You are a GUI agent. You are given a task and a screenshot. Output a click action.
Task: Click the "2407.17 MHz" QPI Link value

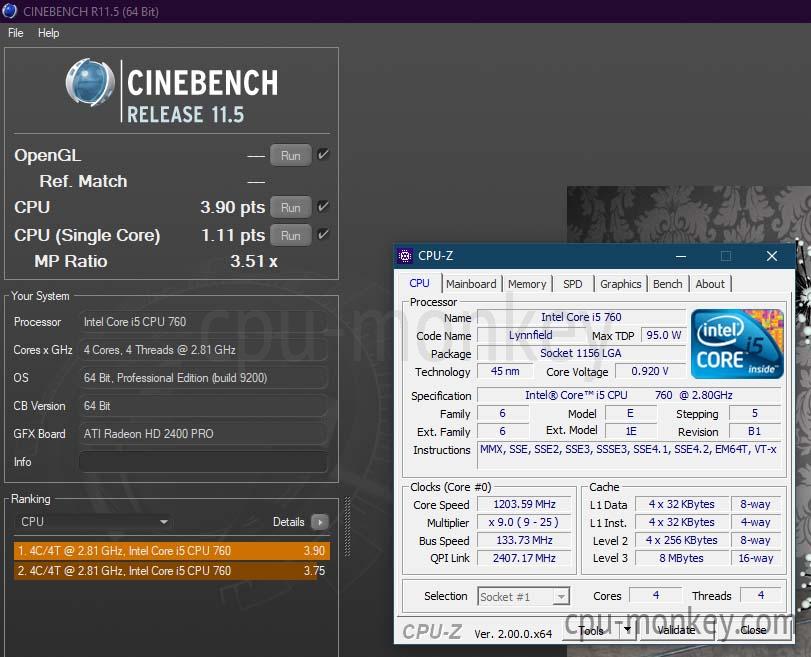524,558
